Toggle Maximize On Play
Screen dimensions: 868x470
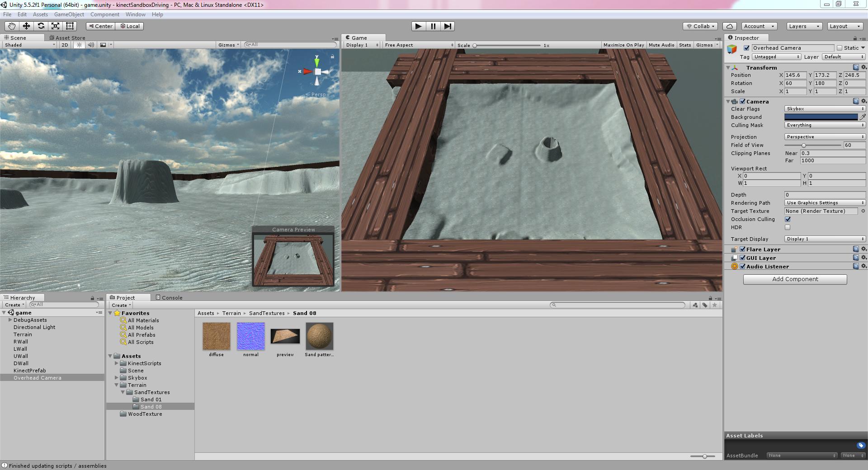pos(623,45)
